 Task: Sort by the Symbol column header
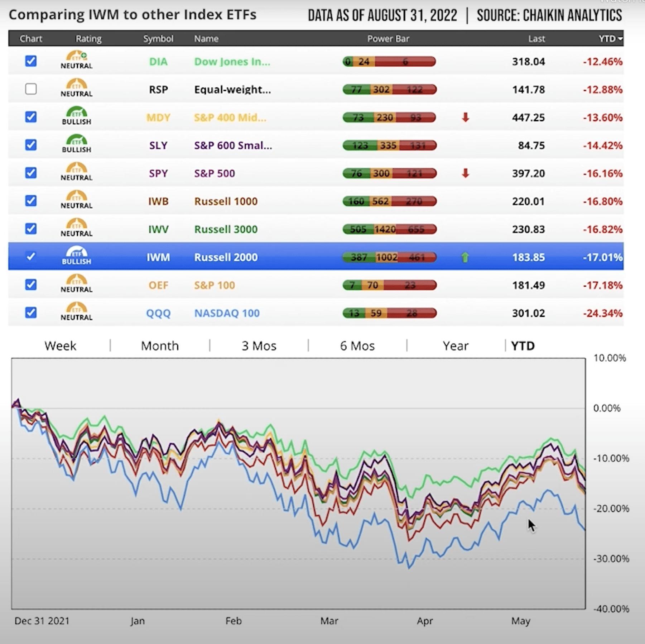158,38
